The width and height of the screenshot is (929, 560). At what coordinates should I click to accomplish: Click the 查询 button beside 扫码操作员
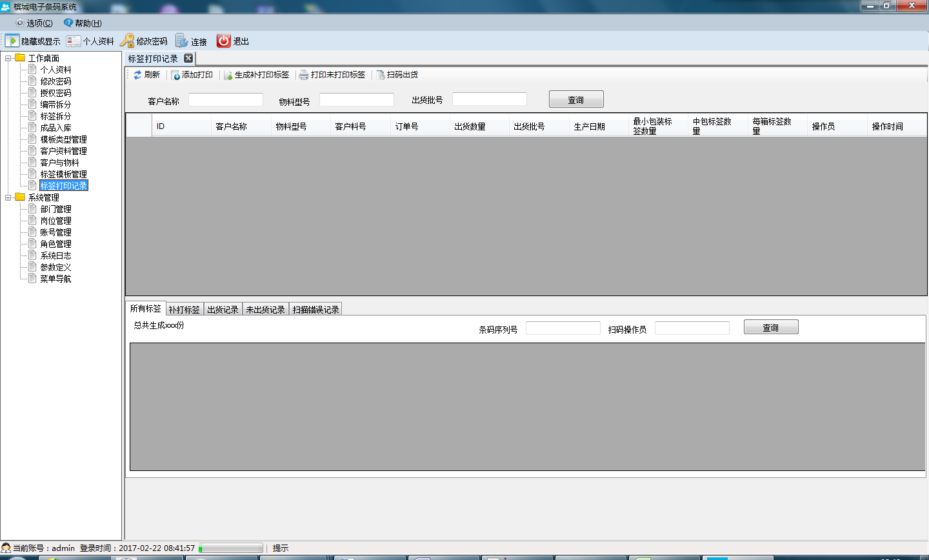[771, 327]
